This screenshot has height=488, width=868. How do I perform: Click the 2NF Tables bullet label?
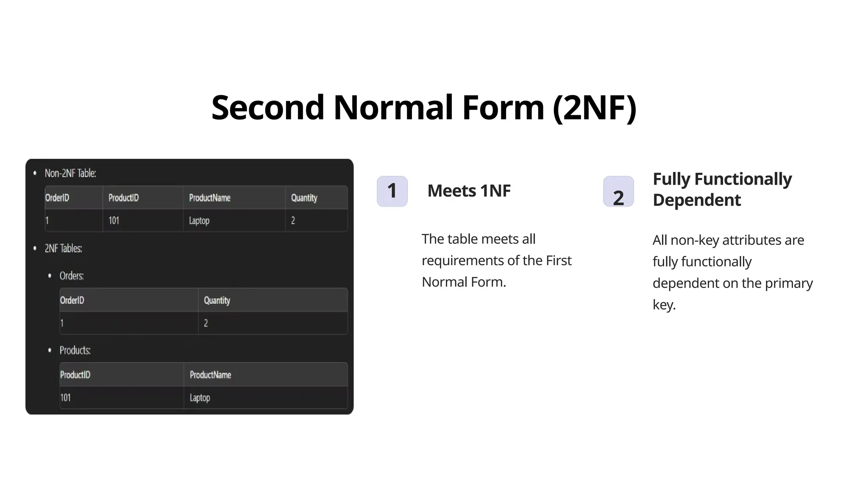click(x=63, y=248)
